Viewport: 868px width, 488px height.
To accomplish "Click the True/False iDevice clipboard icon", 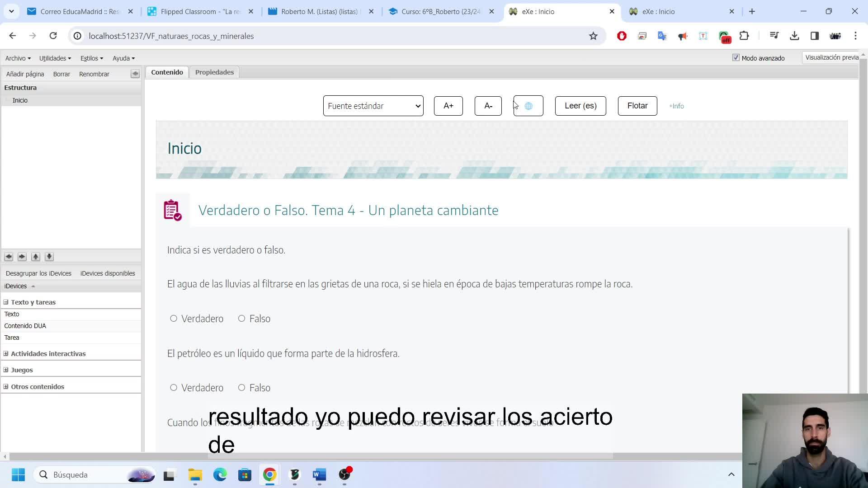I will pyautogui.click(x=172, y=210).
